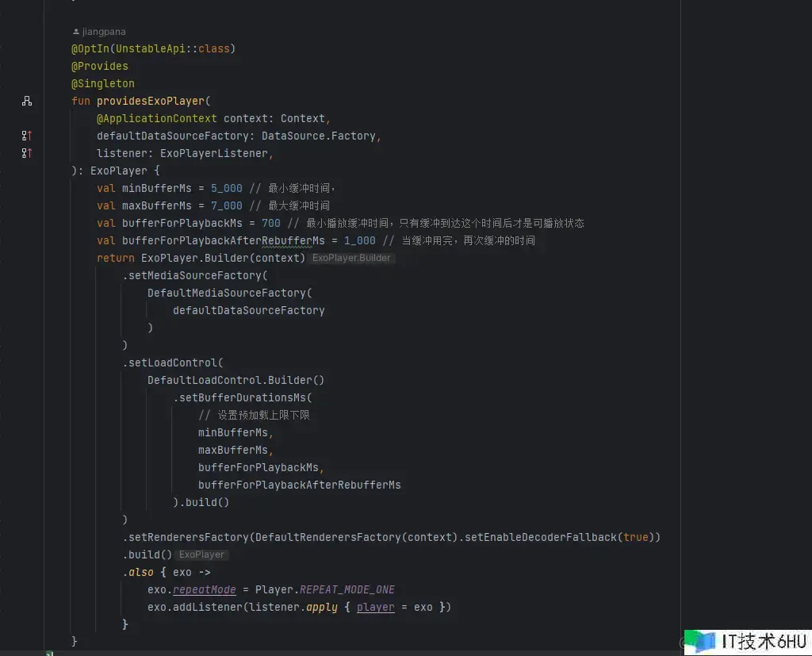This screenshot has height=656, width=812.
Task: Click the 700 value of bufferForPlaybackMs
Action: pos(270,223)
